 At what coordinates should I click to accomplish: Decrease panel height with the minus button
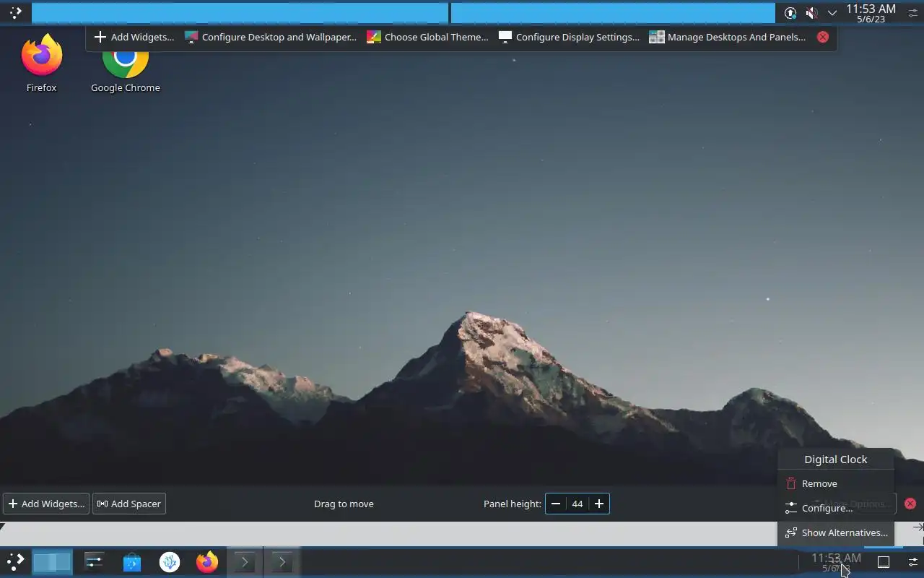point(556,504)
